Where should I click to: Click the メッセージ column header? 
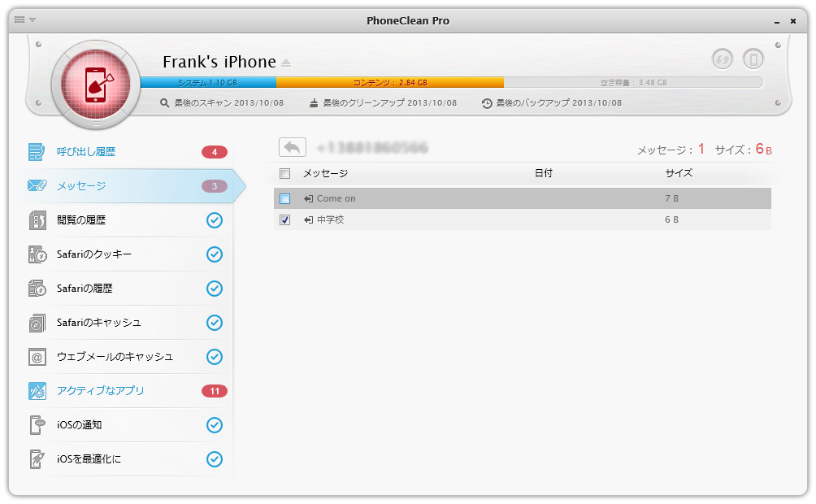326,173
